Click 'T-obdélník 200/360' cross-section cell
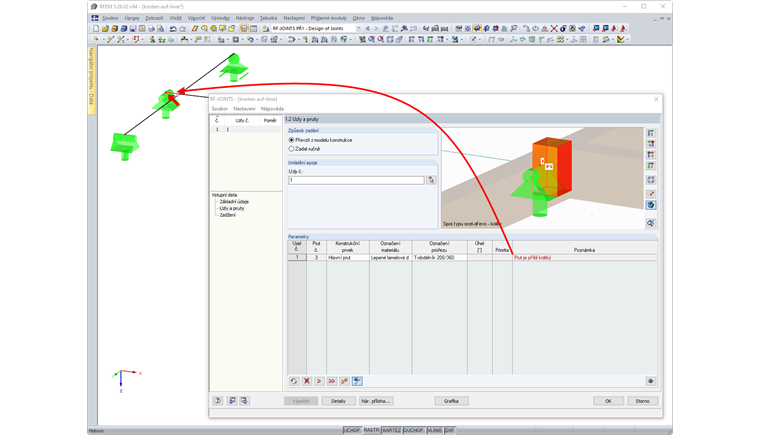 (x=440, y=258)
